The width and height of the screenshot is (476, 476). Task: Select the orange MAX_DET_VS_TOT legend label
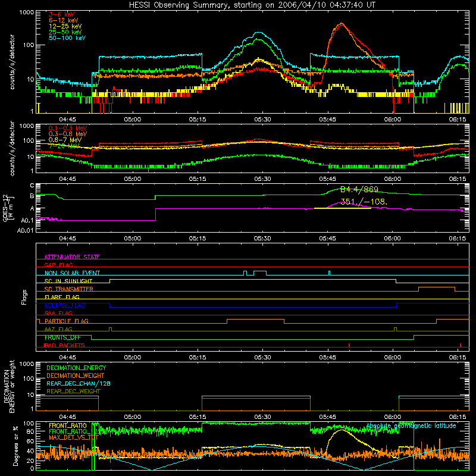(73, 437)
